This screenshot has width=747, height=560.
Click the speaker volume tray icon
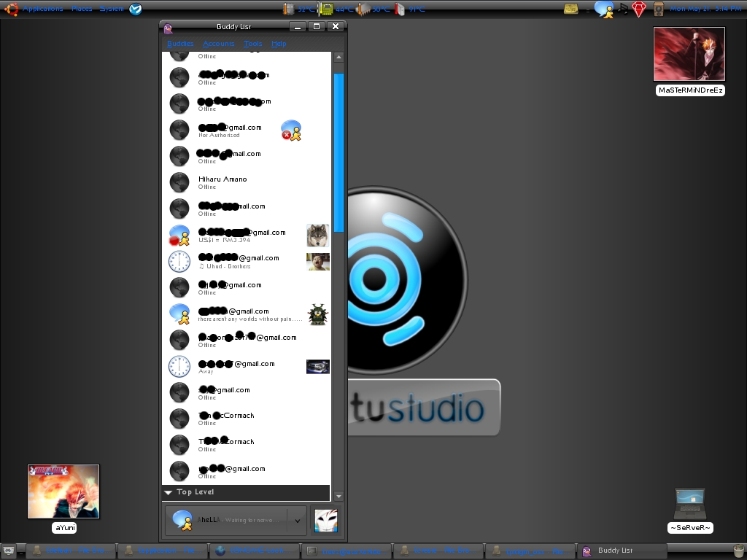(659, 9)
